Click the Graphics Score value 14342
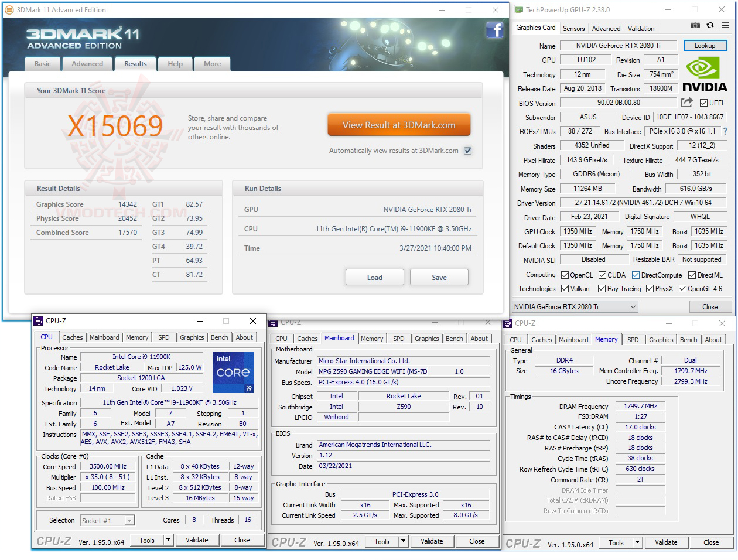Screen dimensions: 738x560 [x=128, y=204]
